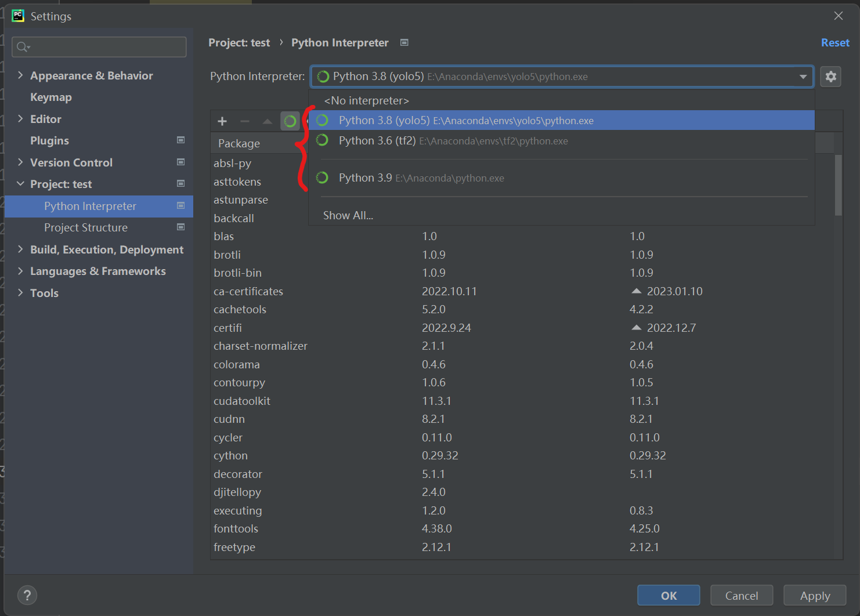Screen dimensions: 860x616
Task: Expand the Editor section
Action: point(20,118)
